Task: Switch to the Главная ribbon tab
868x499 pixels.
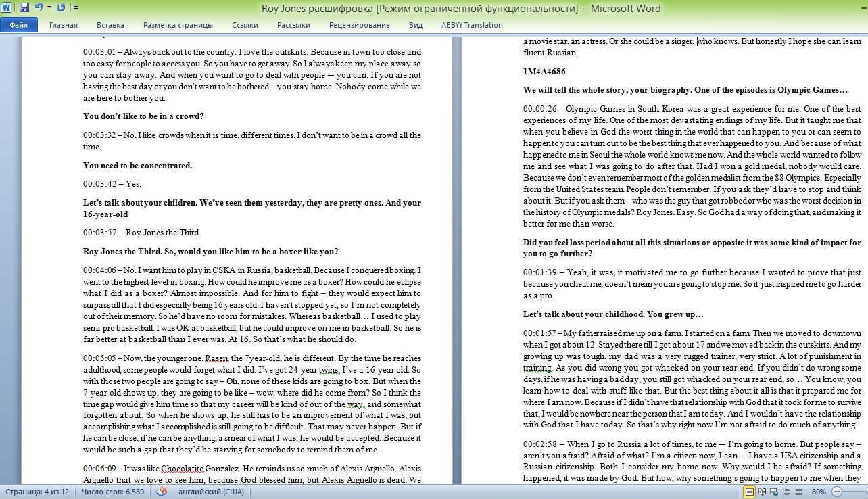Action: point(64,25)
